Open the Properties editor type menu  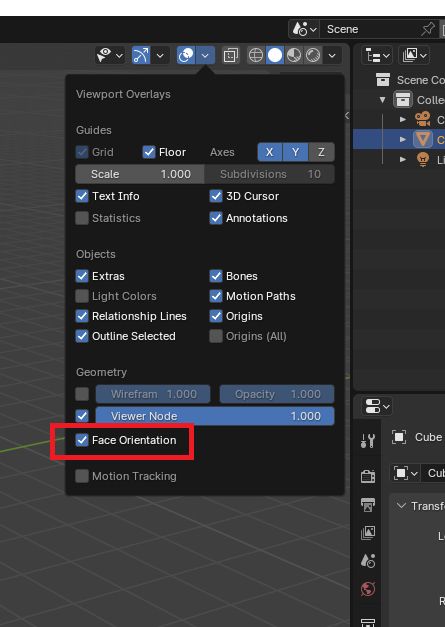[x=377, y=407]
